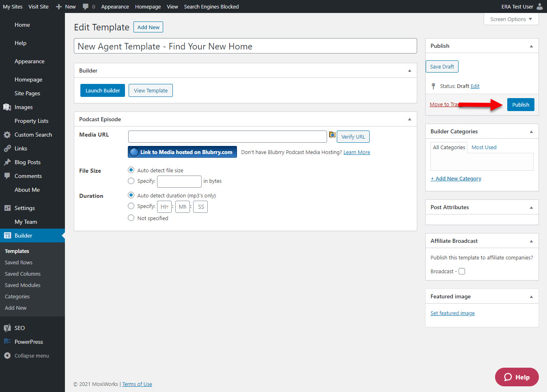
Task: Click the Collapse menu arrow icon
Action: [x=7, y=356]
